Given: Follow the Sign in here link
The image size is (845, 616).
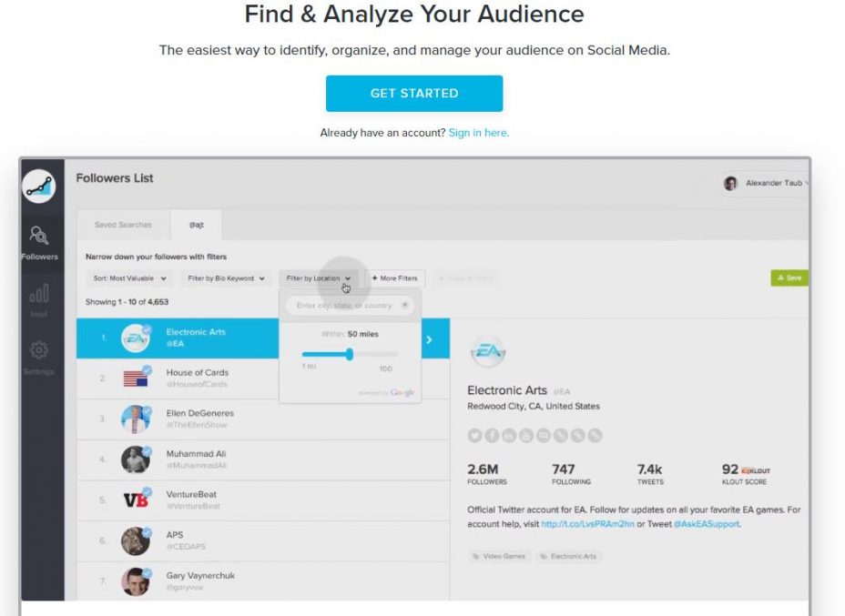Looking at the screenshot, I should tap(479, 133).
